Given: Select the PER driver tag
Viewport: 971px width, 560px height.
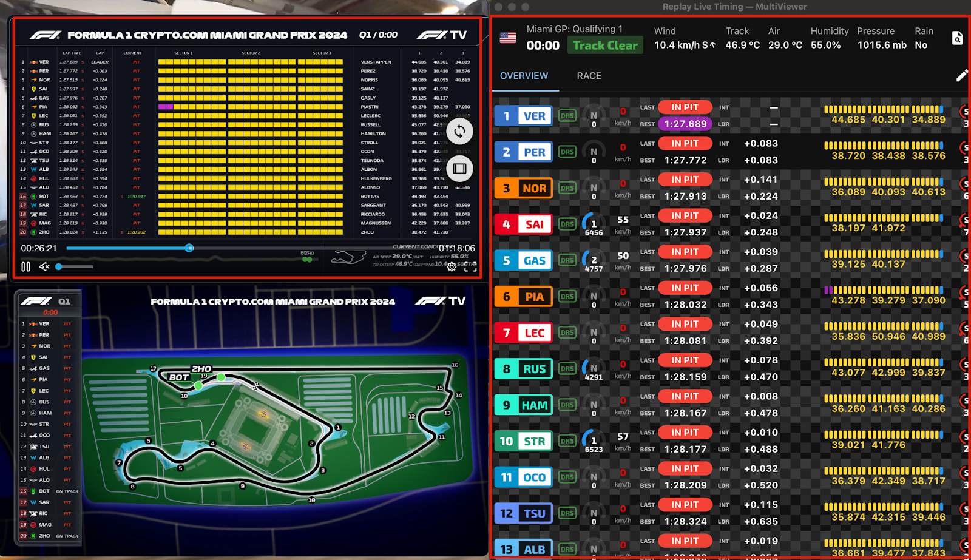Looking at the screenshot, I should (x=523, y=152).
